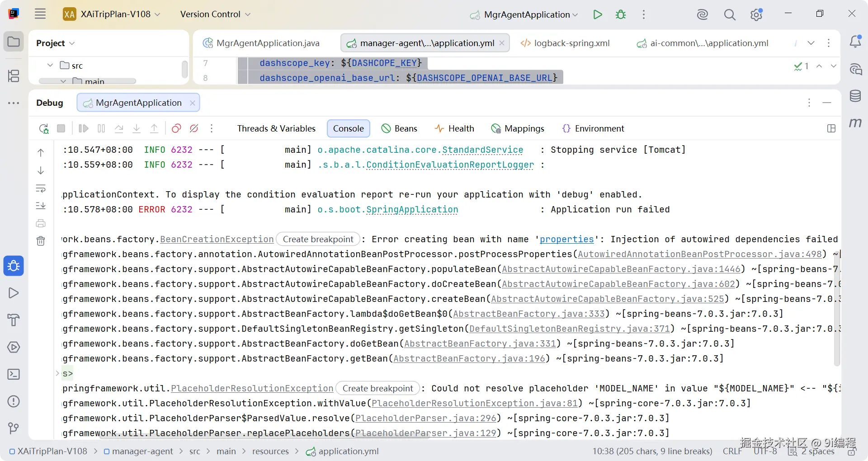
Task: Go to next highlighted problem arrow in editor
Action: (834, 66)
